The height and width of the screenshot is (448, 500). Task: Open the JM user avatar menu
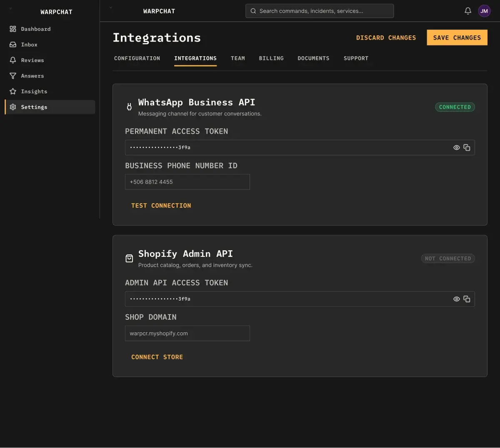[x=484, y=11]
